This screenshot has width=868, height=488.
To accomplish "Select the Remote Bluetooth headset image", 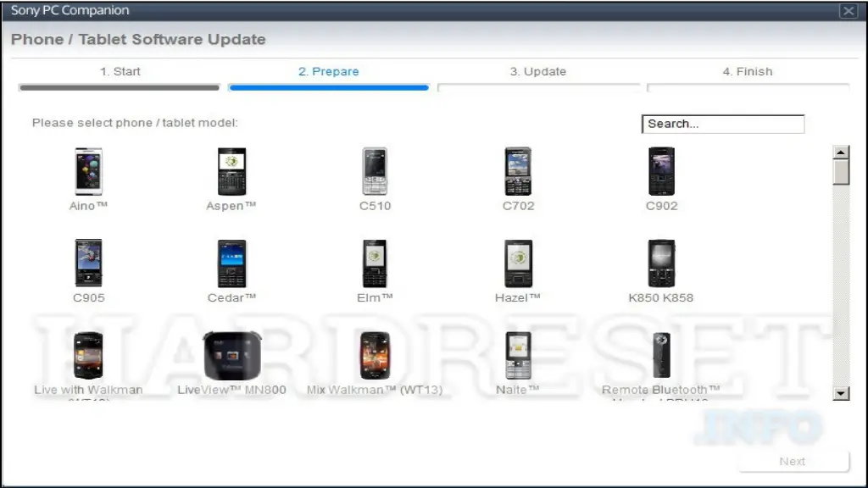I will click(x=661, y=355).
